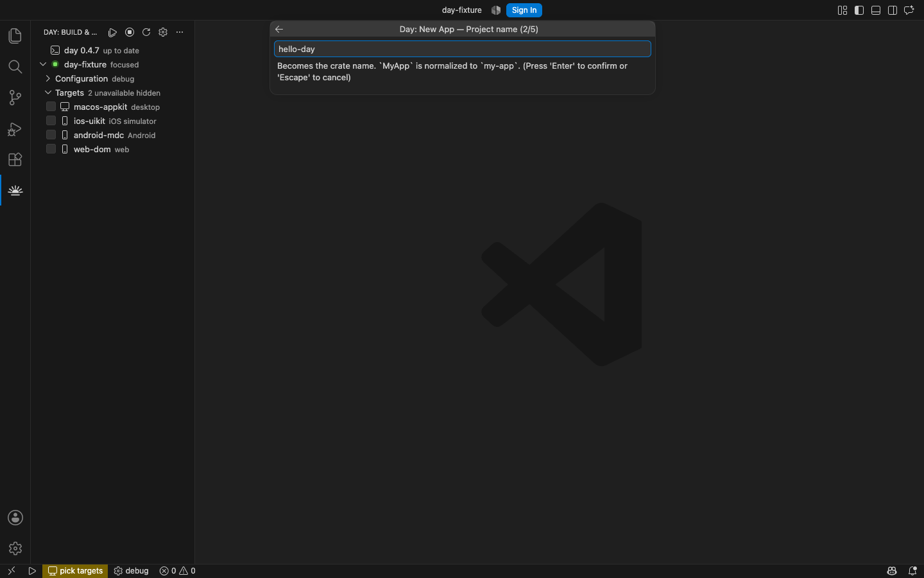Image resolution: width=924 pixels, height=578 pixels.
Task: Open errors and warnings count in status bar
Action: (178, 571)
